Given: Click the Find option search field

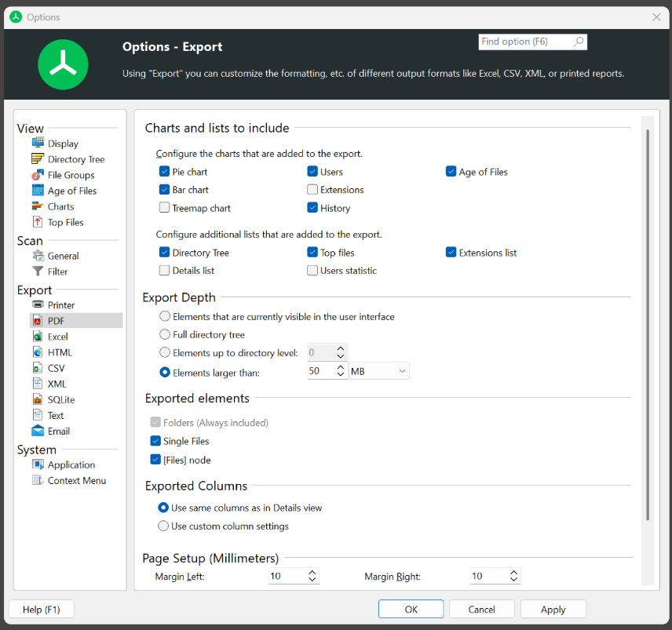Looking at the screenshot, I should [x=524, y=42].
